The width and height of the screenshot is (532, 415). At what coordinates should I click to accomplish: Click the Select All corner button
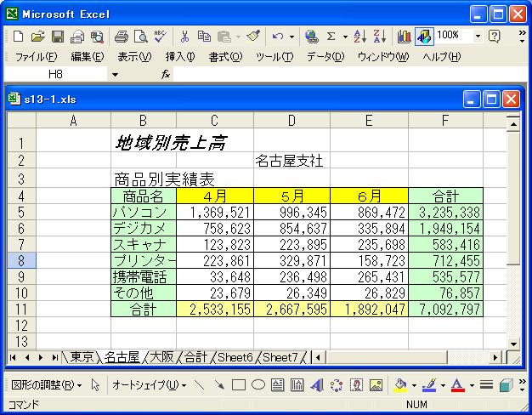click(x=21, y=120)
